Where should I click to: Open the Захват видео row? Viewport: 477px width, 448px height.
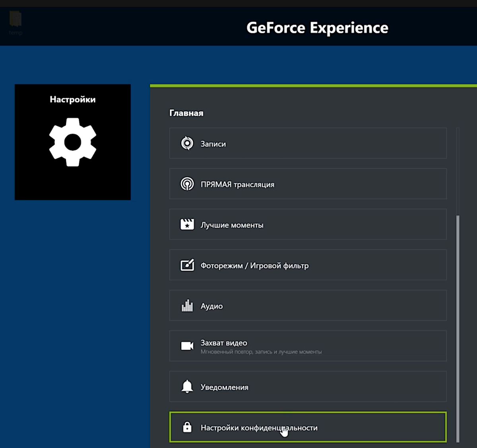(x=308, y=346)
